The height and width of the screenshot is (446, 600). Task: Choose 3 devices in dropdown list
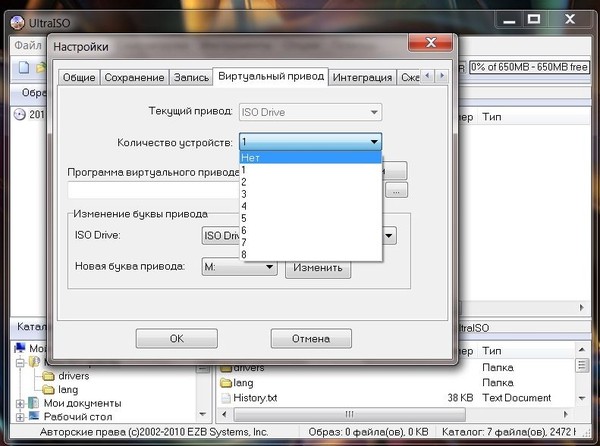pyautogui.click(x=310, y=194)
